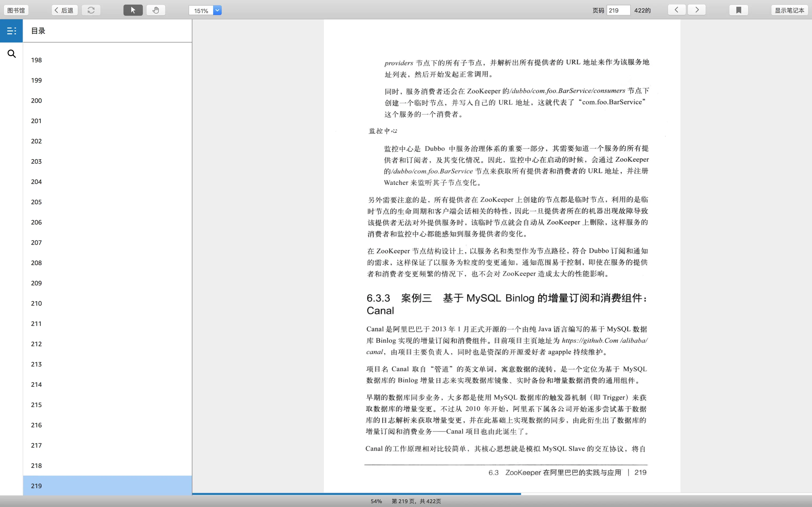Toggle 显示笔记本 notebook display
Image resolution: width=812 pixels, height=507 pixels.
[x=789, y=10]
